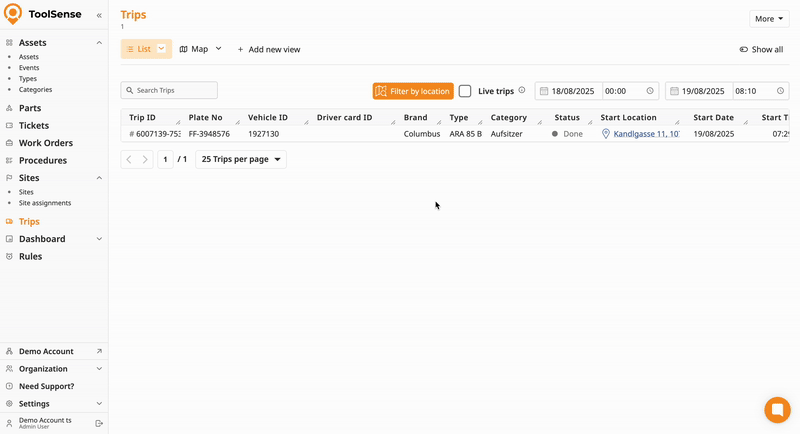Collapse the sidebar with double-chevron icon
The width and height of the screenshot is (800, 434).
(x=99, y=15)
